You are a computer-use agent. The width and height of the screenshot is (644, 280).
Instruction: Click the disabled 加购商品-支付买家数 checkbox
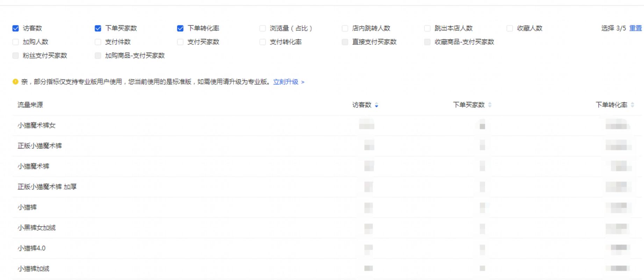point(98,56)
